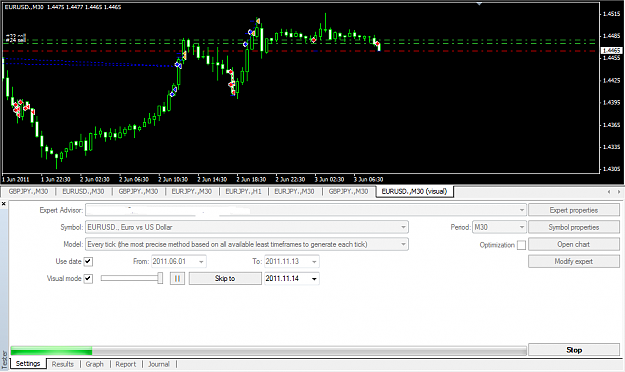The image size is (625, 372).
Task: Open the Graph tab in Tester
Action: pos(94,364)
